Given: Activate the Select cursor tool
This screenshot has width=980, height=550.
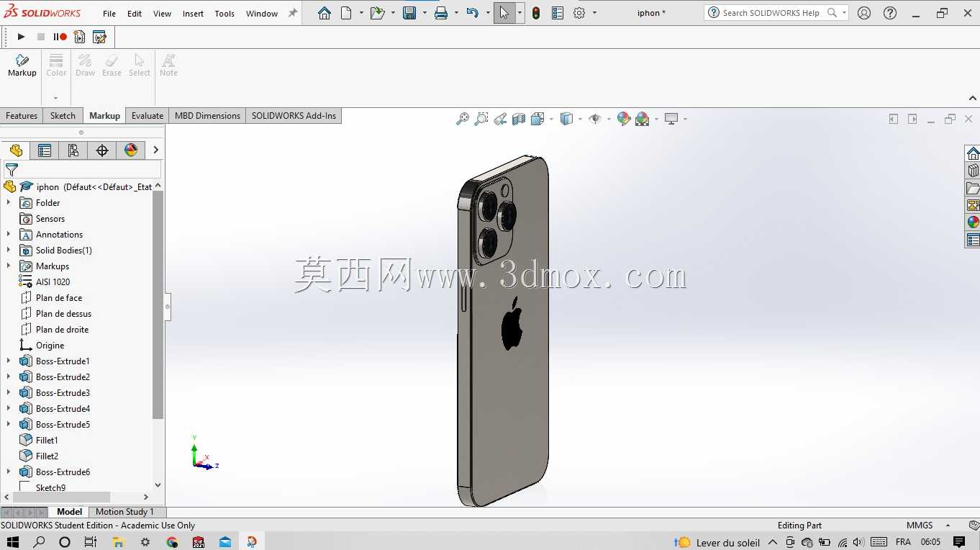Looking at the screenshot, I should point(504,13).
